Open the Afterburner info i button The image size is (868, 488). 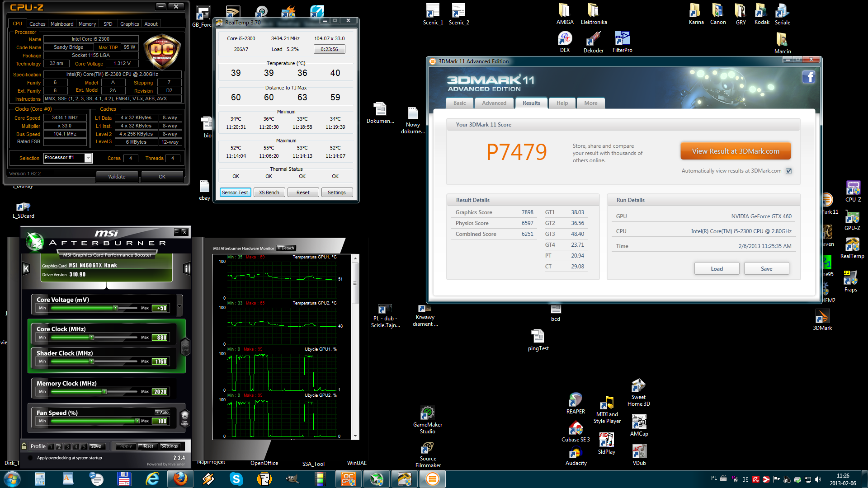point(187,269)
